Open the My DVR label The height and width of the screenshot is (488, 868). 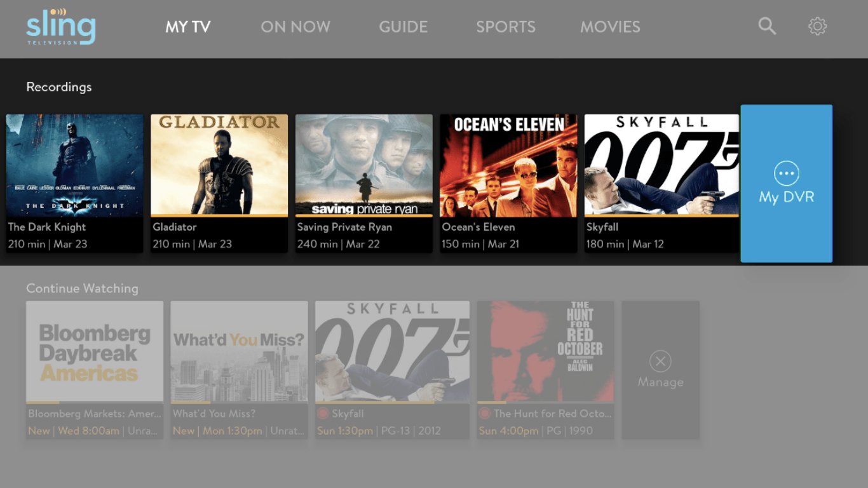[x=787, y=198]
